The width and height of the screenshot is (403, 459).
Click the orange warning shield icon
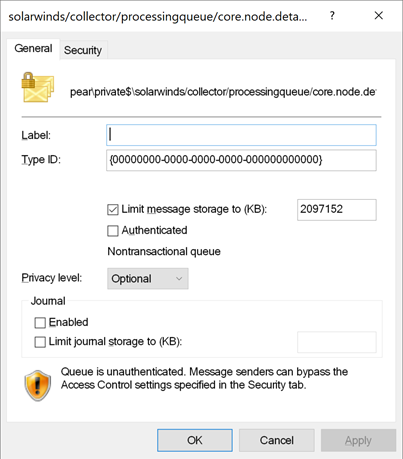pos(38,386)
